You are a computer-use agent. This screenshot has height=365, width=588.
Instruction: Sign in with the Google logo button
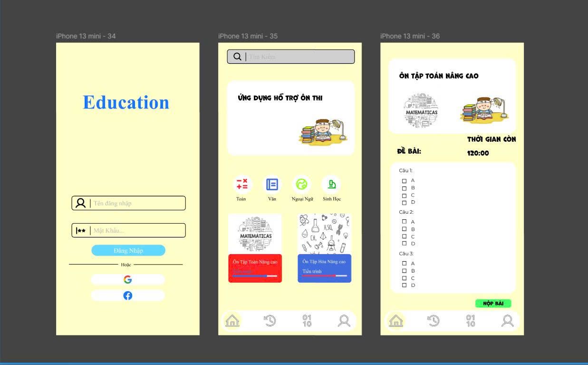coord(127,280)
